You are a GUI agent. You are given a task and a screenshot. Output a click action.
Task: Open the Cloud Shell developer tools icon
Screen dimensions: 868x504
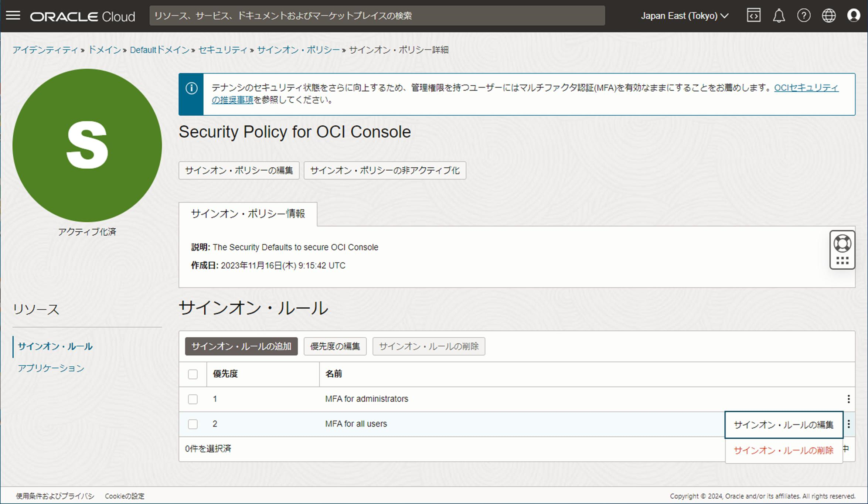point(753,16)
